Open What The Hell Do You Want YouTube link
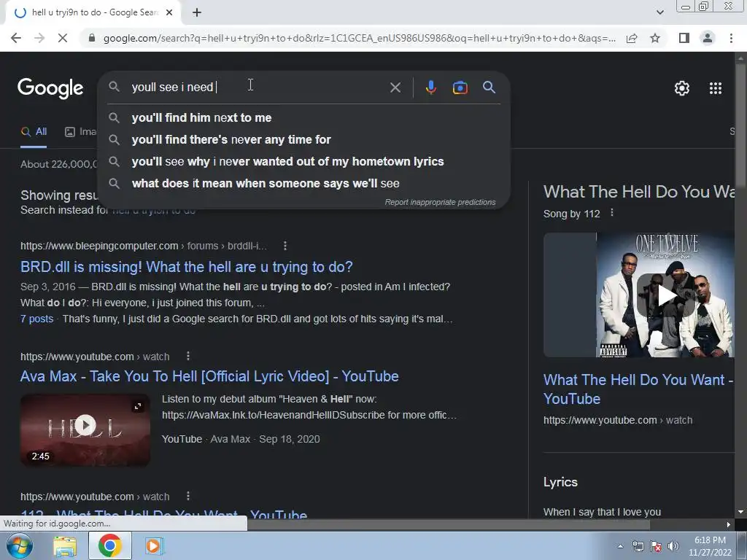This screenshot has width=747, height=560. click(x=638, y=389)
